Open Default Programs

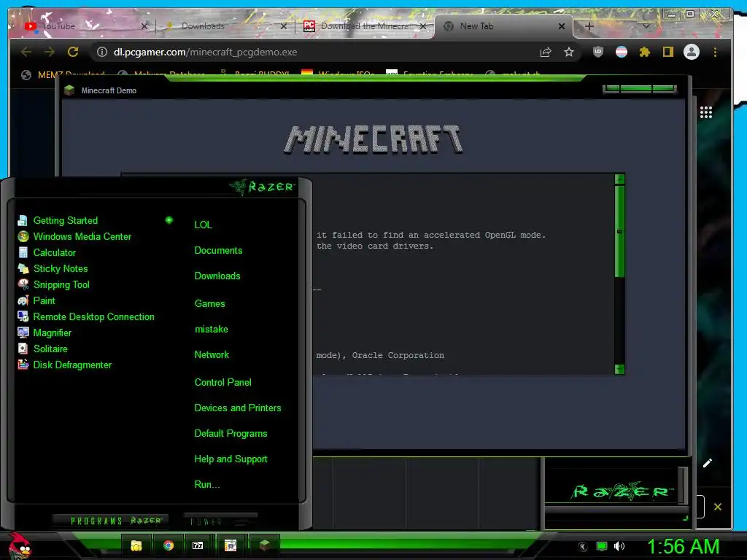click(231, 434)
